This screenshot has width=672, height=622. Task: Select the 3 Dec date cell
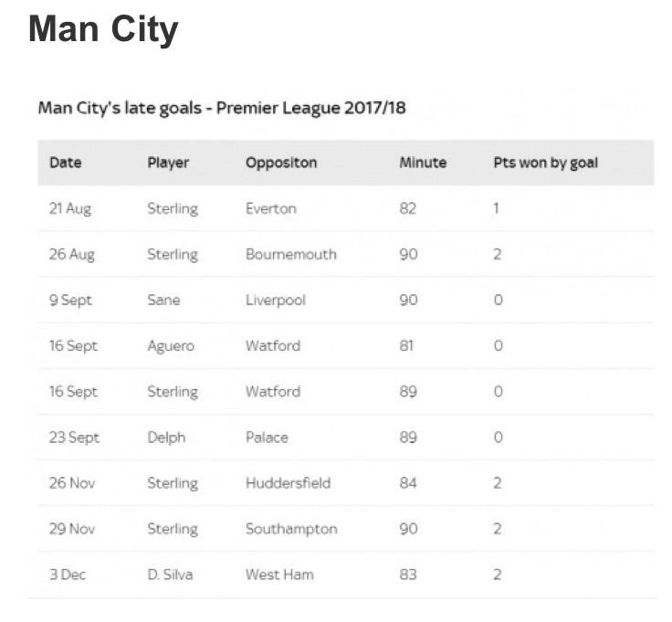[x=68, y=575]
